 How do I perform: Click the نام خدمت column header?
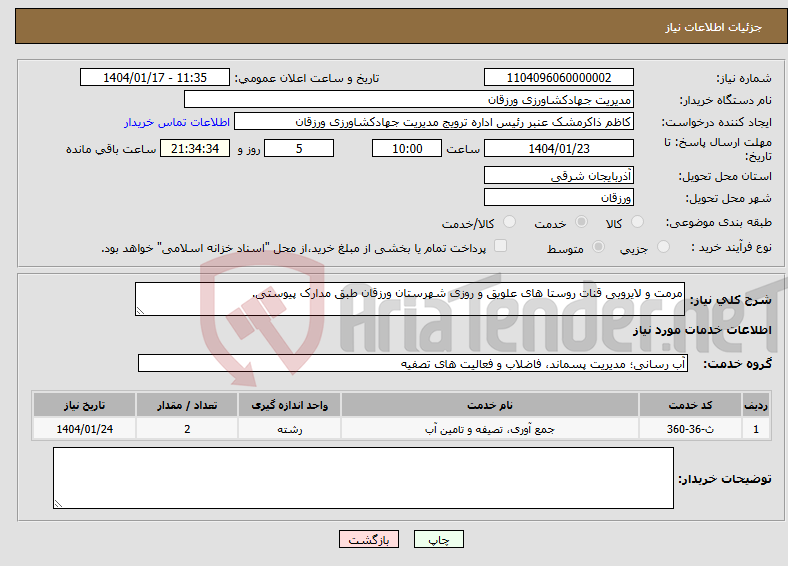[x=490, y=405]
